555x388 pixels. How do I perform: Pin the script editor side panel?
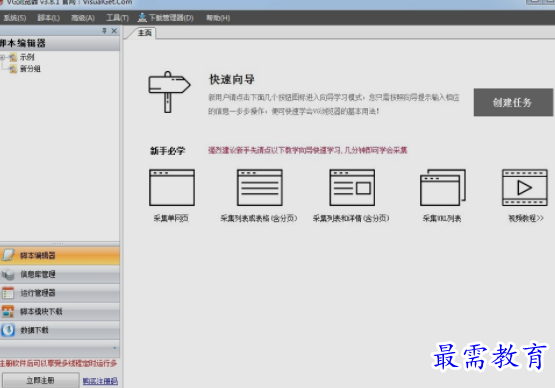[x=104, y=31]
